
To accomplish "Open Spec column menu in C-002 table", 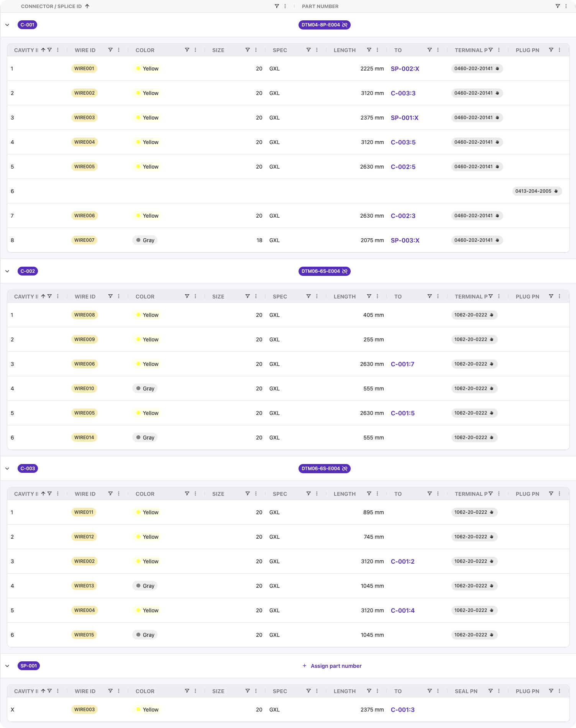I will (x=317, y=296).
